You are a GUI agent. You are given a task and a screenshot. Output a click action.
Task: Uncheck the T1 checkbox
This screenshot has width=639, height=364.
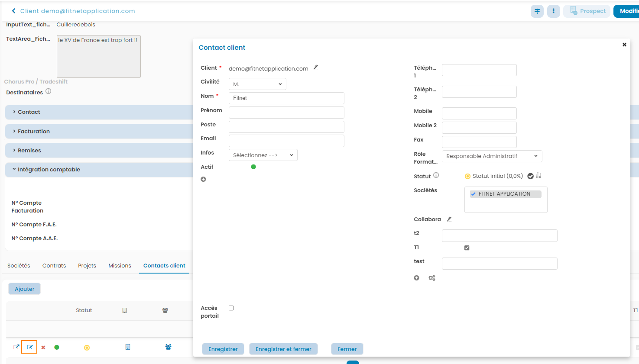(x=467, y=248)
